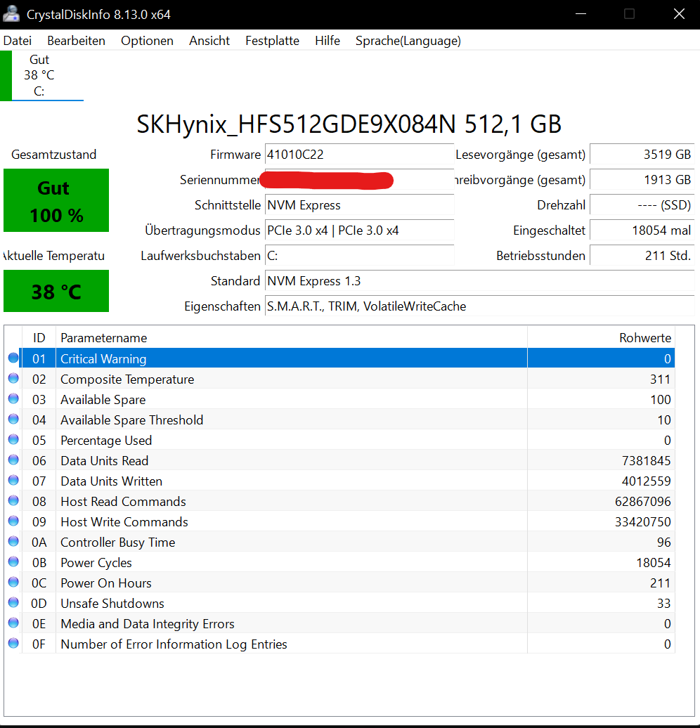
Task: Open the Ansicht menu
Action: pyautogui.click(x=209, y=41)
